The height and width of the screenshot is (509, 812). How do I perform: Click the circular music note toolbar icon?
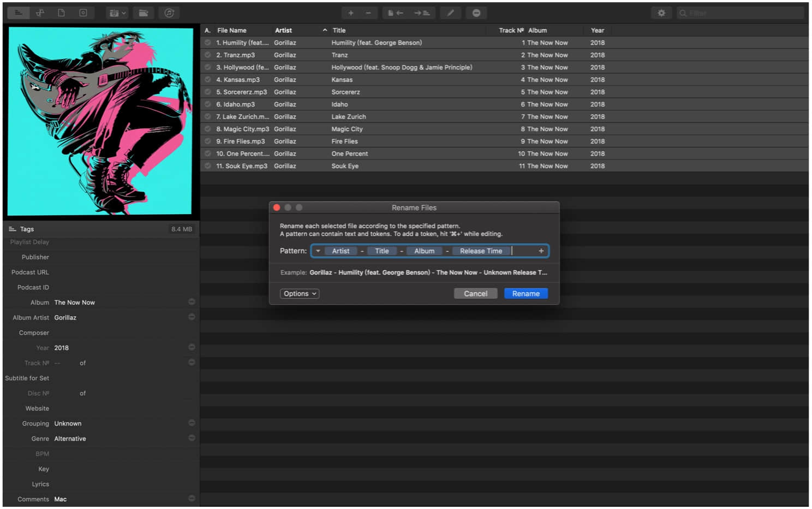169,13
